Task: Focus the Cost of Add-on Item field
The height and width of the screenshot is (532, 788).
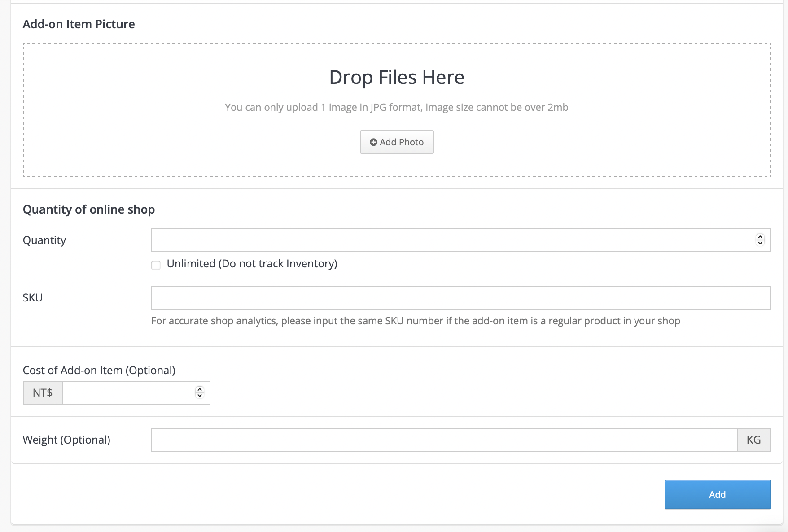Action: click(136, 392)
